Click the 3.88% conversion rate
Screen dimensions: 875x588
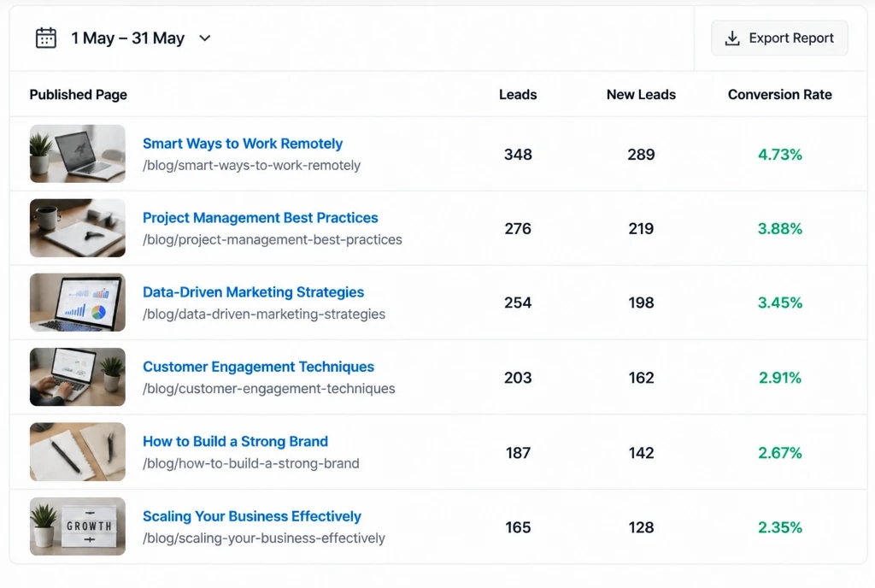pyautogui.click(x=779, y=229)
